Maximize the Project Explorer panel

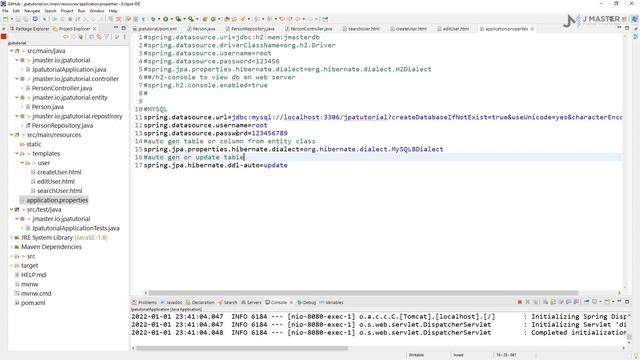point(124,28)
